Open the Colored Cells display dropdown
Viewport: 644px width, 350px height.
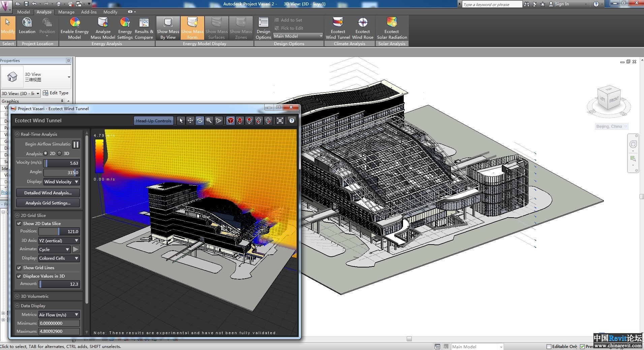(x=59, y=258)
